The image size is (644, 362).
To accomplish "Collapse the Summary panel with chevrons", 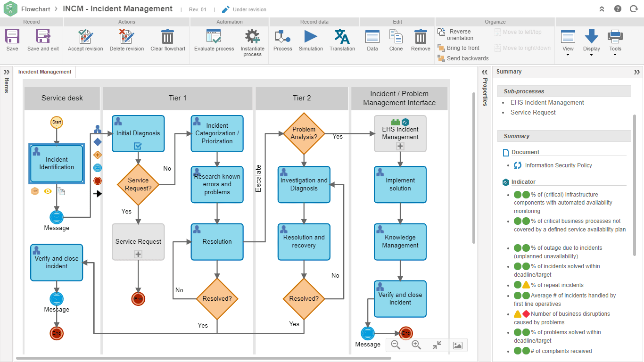I will pos(637,72).
